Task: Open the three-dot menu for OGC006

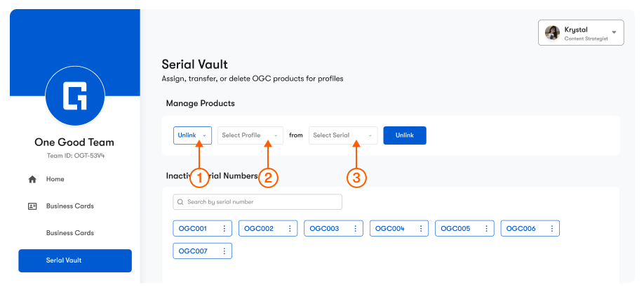Action: pos(551,229)
